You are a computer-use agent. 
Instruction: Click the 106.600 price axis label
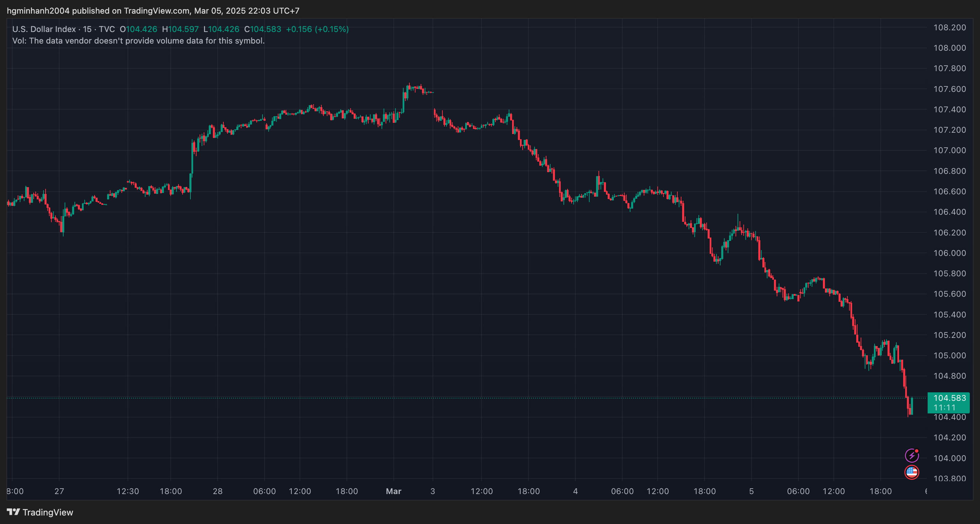[x=949, y=191]
